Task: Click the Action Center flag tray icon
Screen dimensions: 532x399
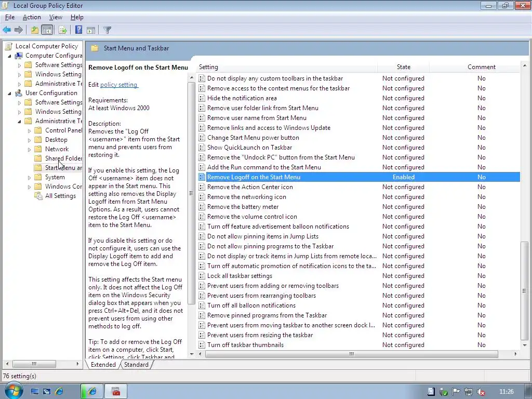Action: (456, 392)
